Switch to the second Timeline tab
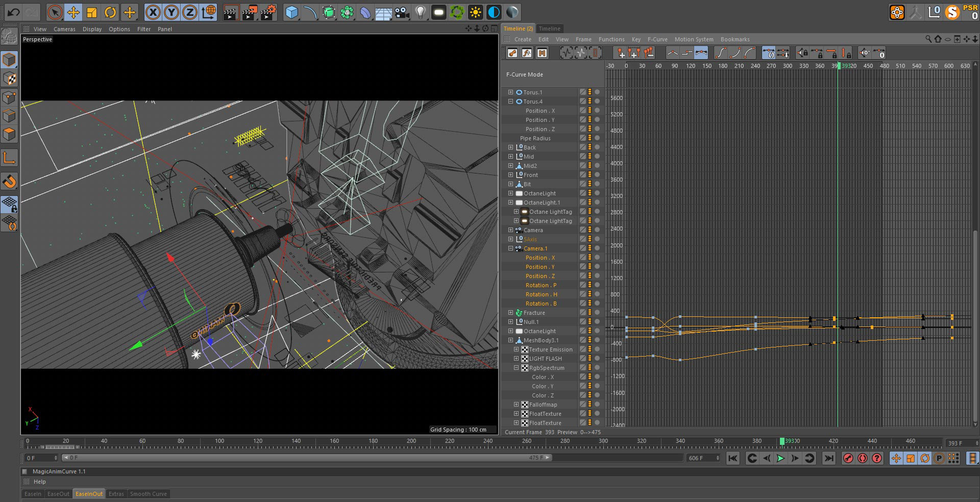The height and width of the screenshot is (502, 980). [x=549, y=29]
